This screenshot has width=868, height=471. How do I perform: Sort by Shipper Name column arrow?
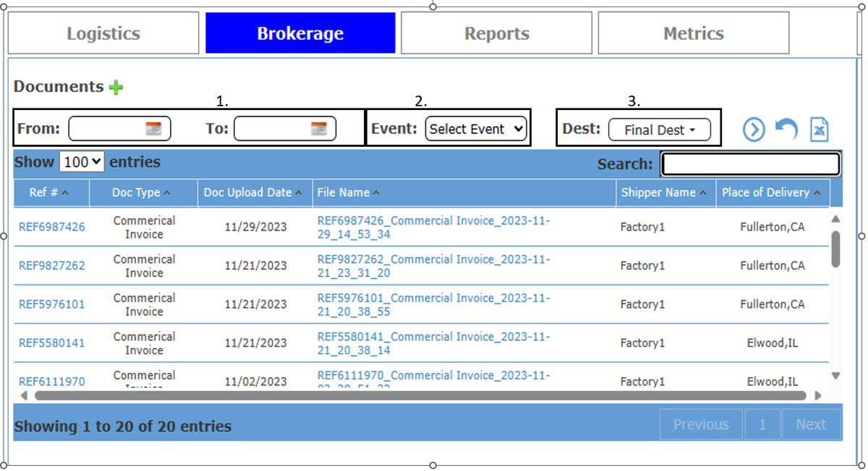point(702,193)
